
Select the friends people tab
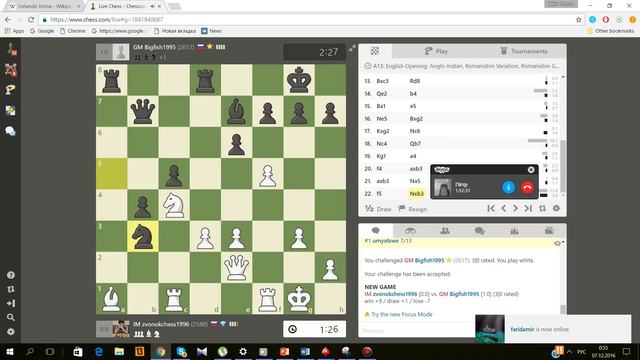(x=445, y=231)
